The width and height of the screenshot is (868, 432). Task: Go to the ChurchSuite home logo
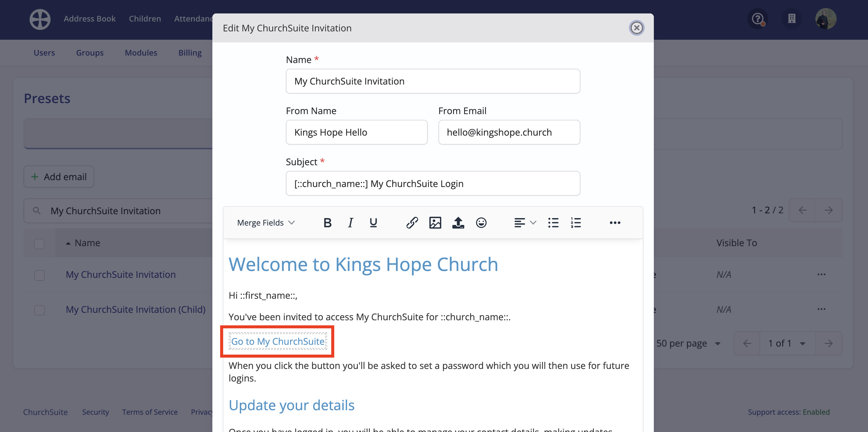(x=40, y=19)
